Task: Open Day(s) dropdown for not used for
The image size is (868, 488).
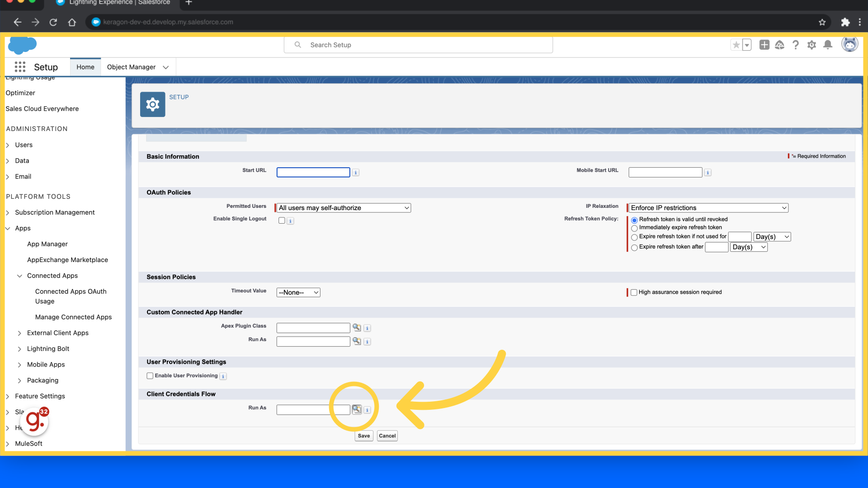Action: 772,237
